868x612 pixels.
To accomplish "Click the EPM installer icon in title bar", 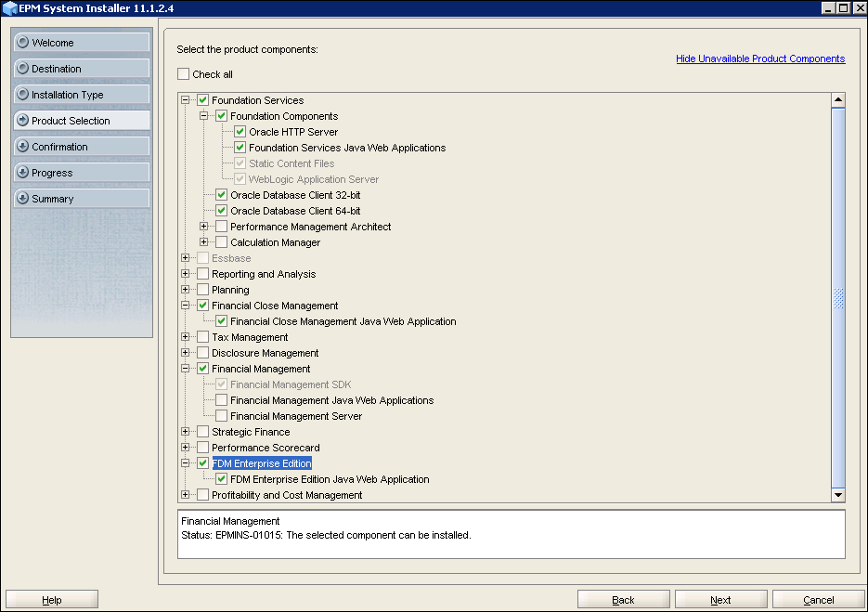I will click(x=9, y=7).
